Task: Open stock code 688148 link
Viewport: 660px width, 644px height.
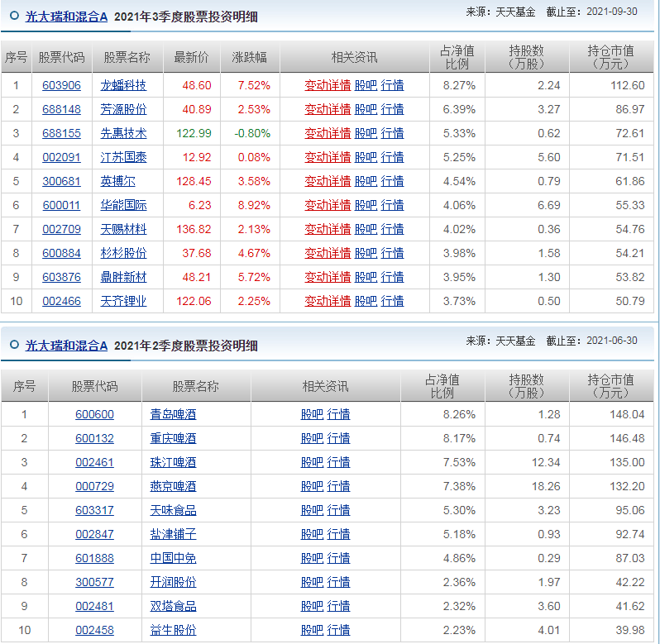Action: (61, 109)
